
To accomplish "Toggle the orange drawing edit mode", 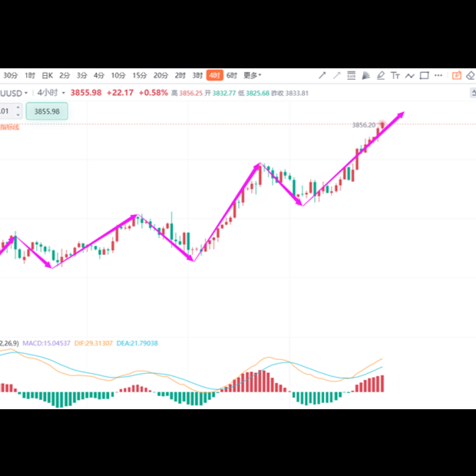I will [x=457, y=75].
